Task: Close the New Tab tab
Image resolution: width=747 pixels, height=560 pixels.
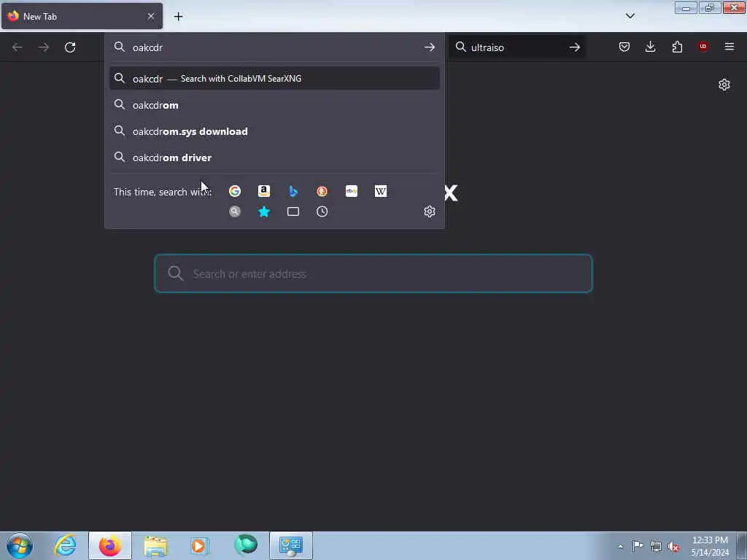Action: click(x=151, y=16)
